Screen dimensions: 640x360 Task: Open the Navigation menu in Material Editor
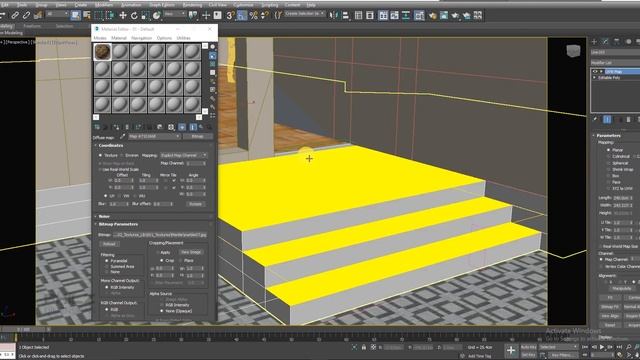tap(142, 38)
